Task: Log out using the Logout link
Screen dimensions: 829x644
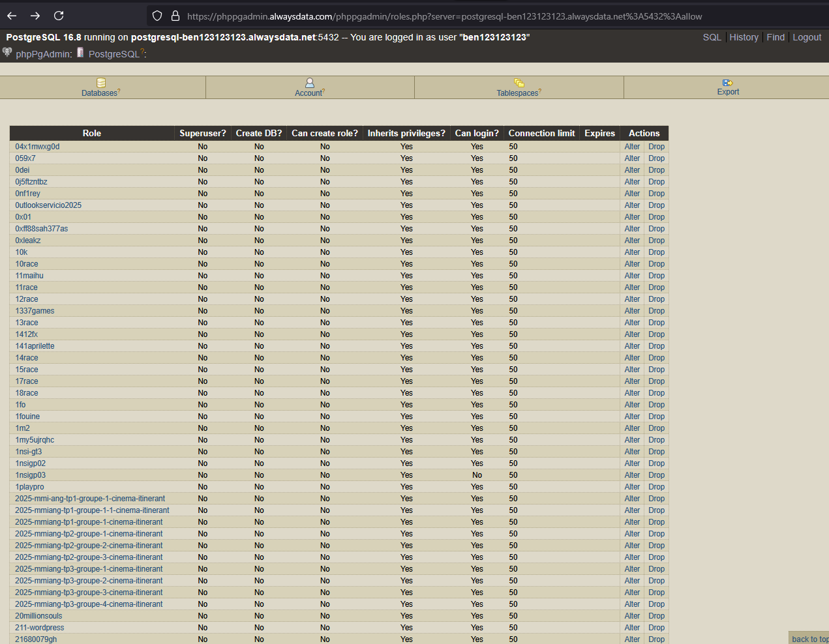Action: pos(807,37)
